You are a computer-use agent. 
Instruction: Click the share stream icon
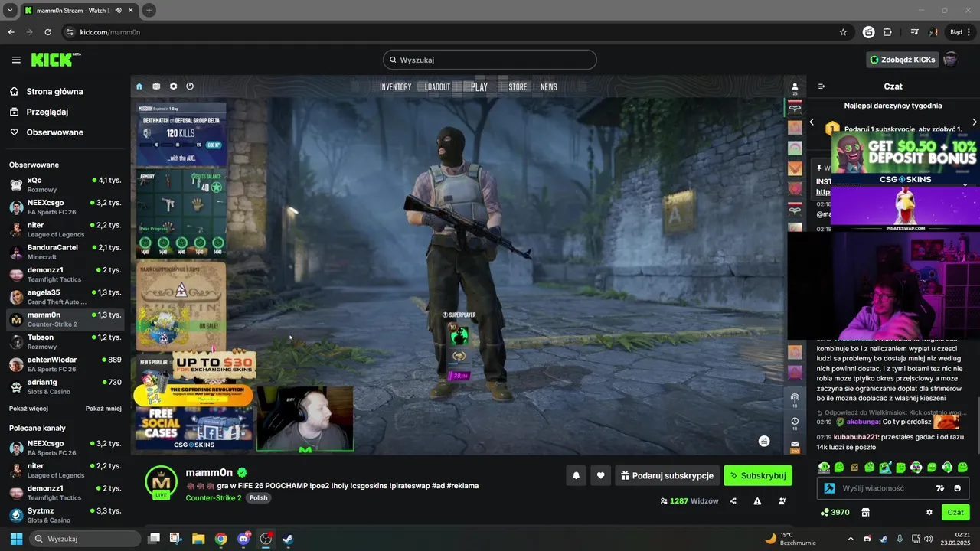pyautogui.click(x=733, y=501)
